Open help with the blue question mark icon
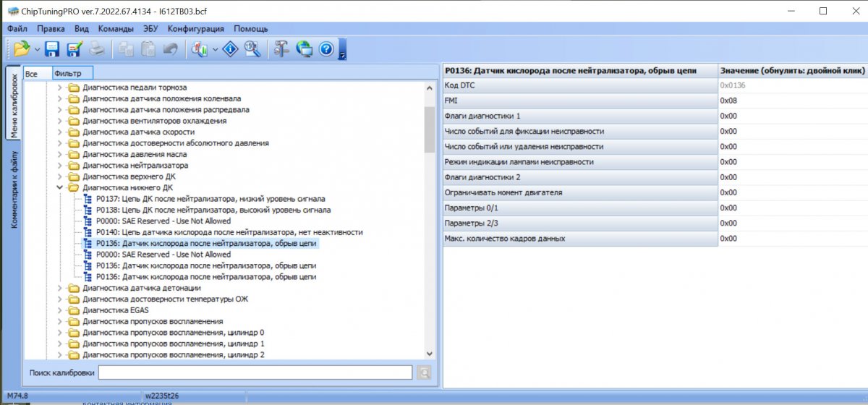 326,49
